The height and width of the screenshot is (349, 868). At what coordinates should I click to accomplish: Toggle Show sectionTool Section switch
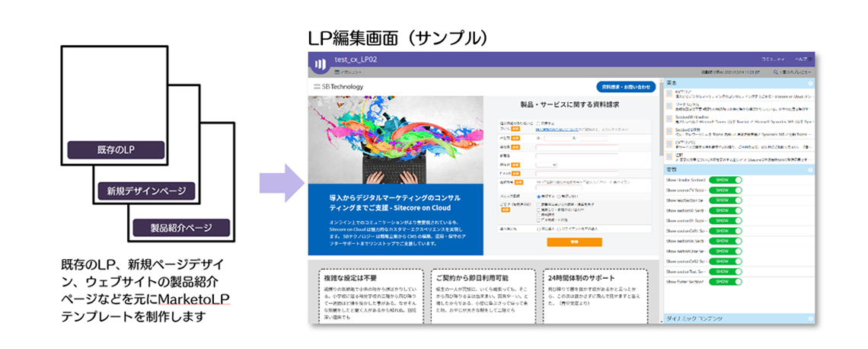click(x=725, y=271)
